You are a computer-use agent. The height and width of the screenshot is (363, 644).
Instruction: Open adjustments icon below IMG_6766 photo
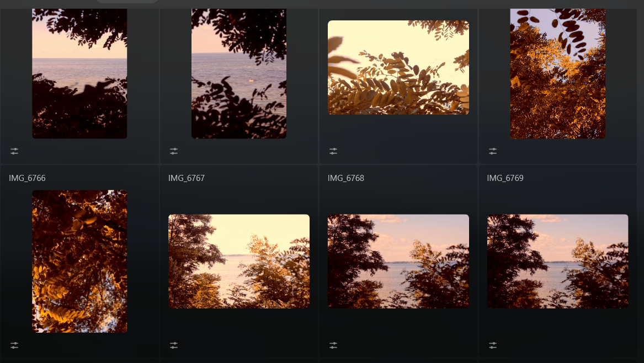tap(14, 345)
